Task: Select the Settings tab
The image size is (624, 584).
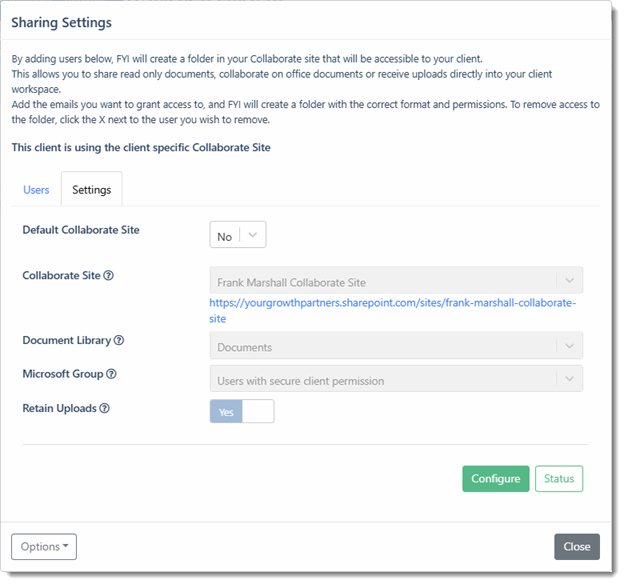Action: point(92,189)
